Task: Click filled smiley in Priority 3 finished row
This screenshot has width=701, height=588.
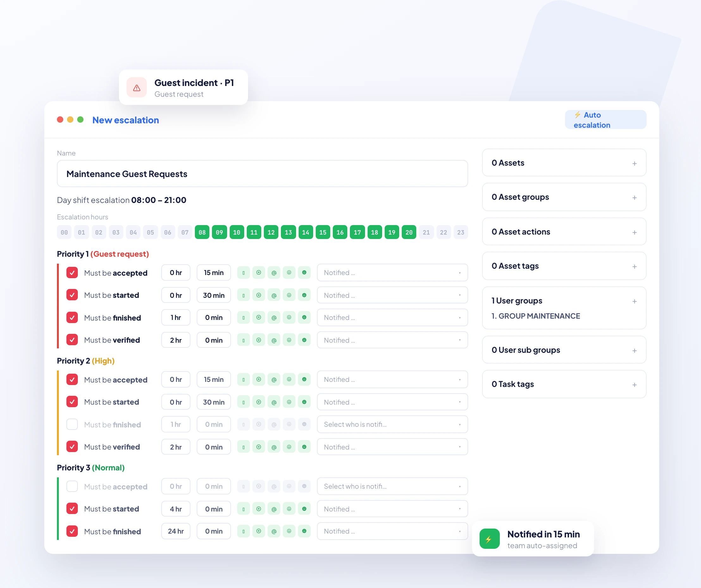Action: click(x=304, y=531)
